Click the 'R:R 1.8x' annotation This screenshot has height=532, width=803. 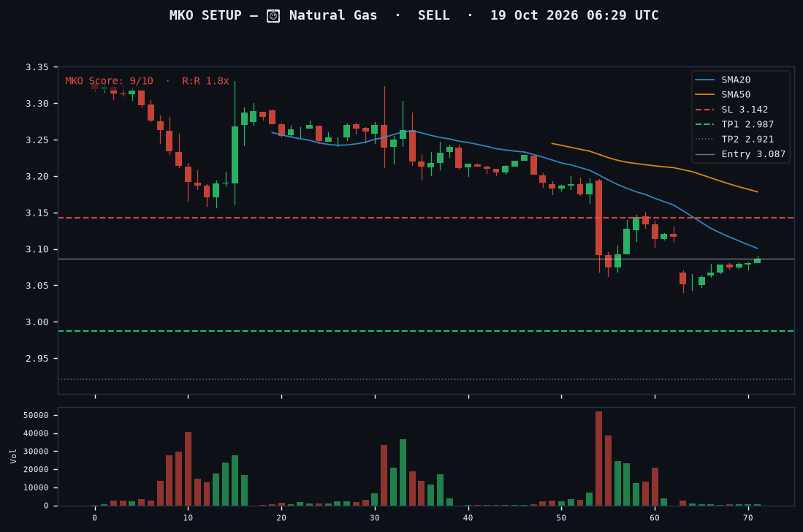(205, 81)
